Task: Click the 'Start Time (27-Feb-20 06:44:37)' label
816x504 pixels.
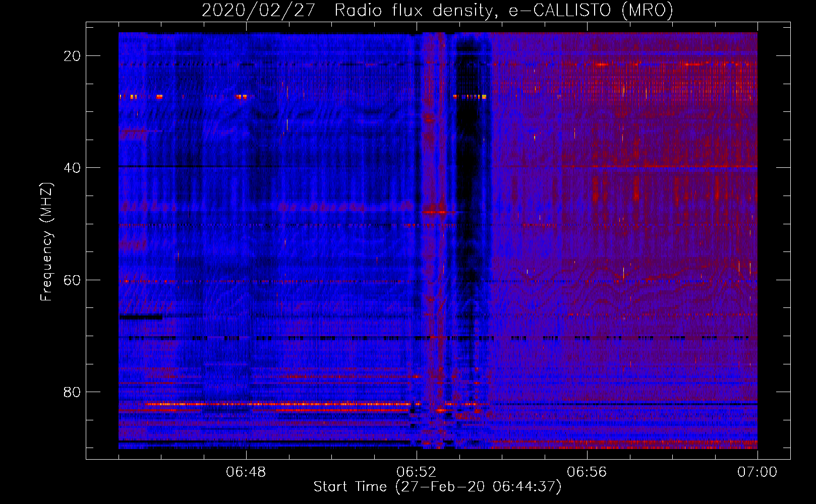Action: click(437, 487)
